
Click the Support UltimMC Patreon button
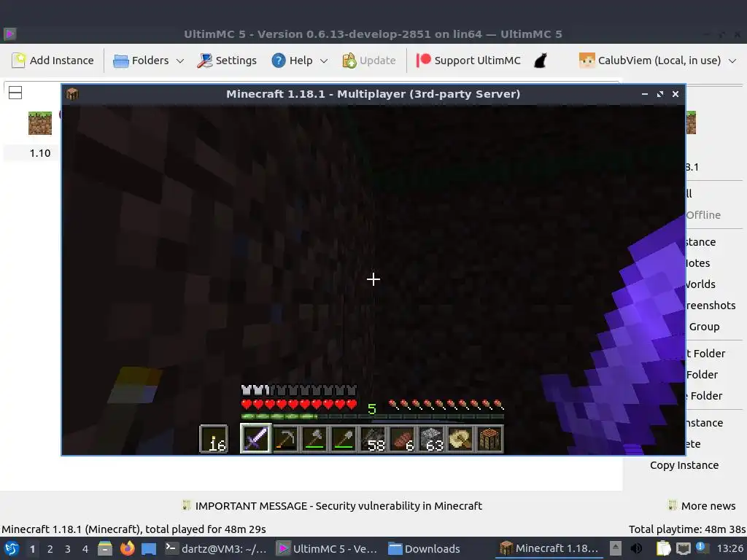pos(469,61)
